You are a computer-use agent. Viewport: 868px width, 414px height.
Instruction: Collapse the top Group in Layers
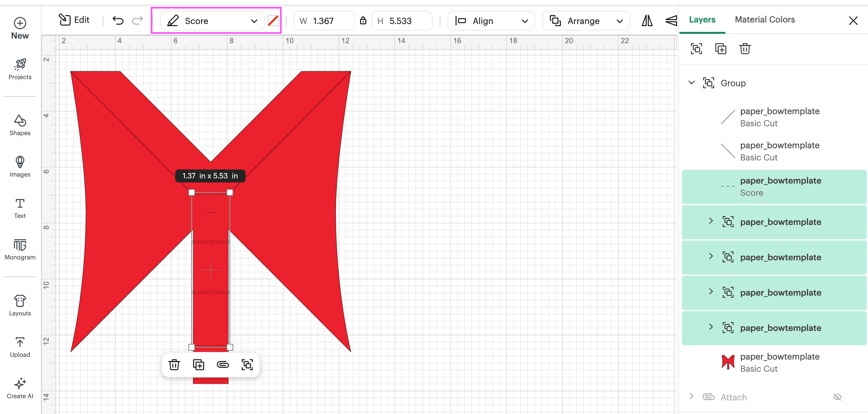click(x=691, y=83)
